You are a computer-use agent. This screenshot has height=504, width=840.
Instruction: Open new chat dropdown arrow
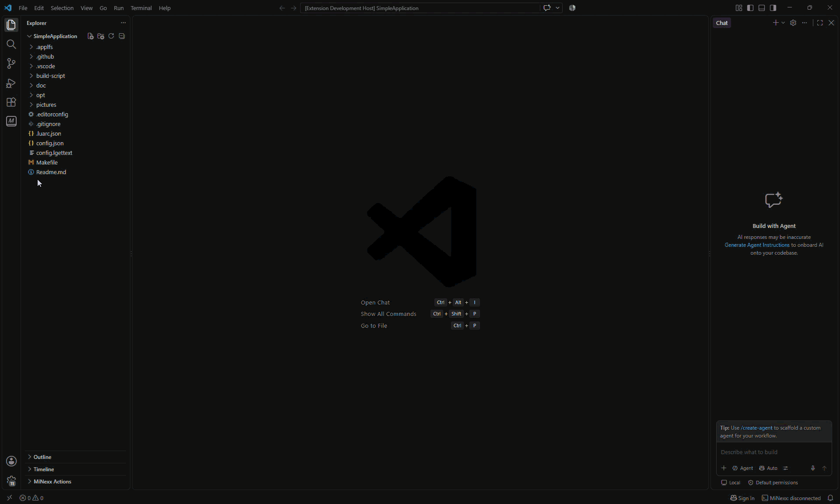pyautogui.click(x=783, y=23)
